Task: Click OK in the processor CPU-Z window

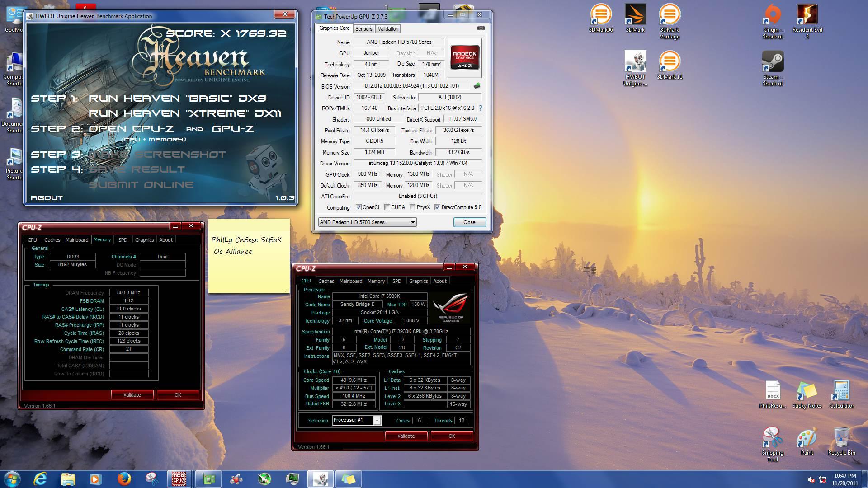Action: tap(452, 436)
